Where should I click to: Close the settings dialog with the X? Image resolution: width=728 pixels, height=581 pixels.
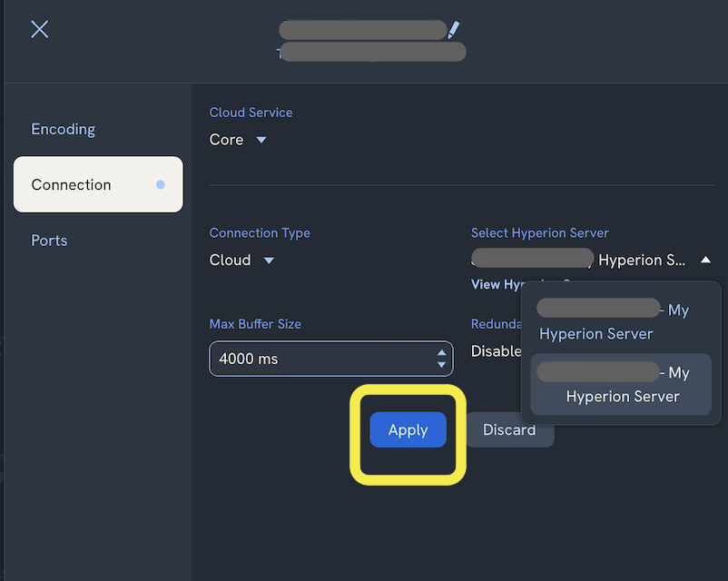[39, 29]
